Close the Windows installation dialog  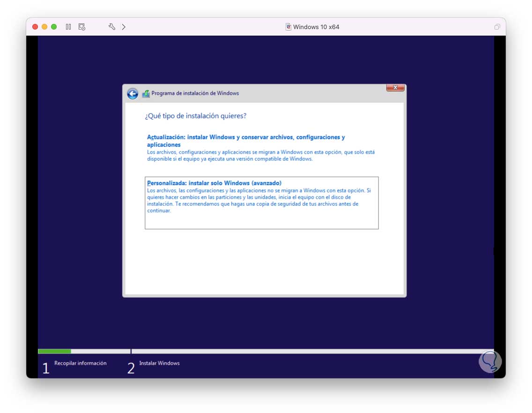[x=395, y=88]
